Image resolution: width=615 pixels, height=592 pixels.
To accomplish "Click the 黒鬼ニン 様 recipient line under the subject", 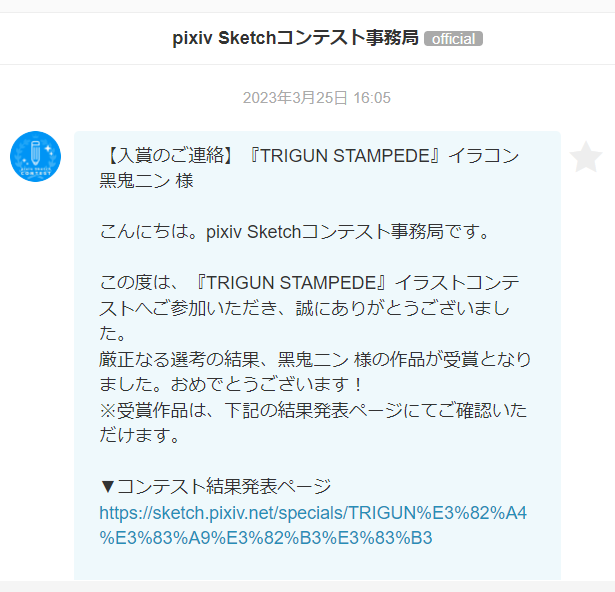I will coord(146,181).
